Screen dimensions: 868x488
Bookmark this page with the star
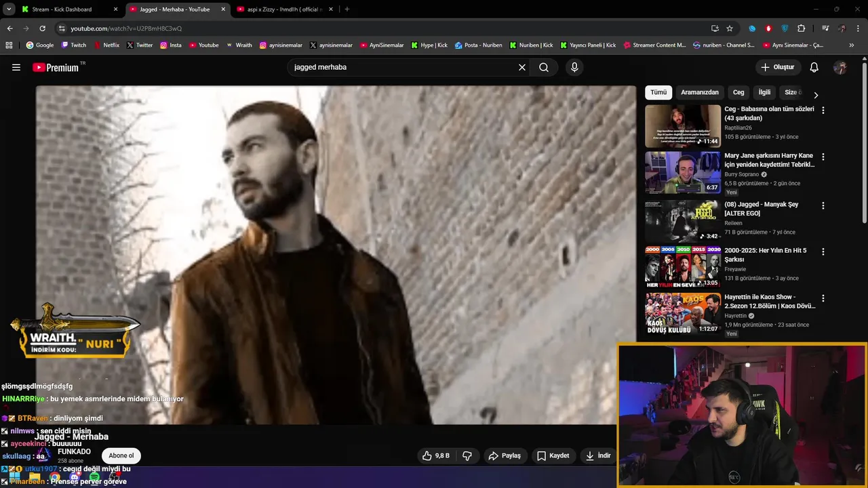pyautogui.click(x=730, y=28)
